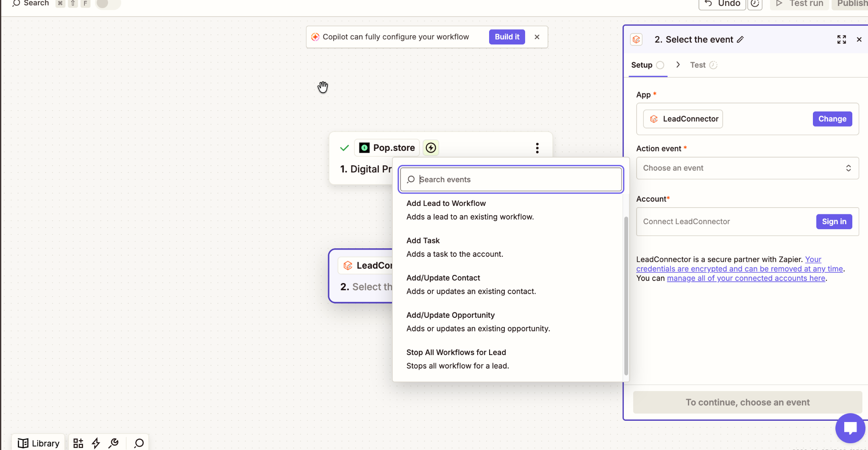
Task: Open the chat support bubble
Action: [850, 428]
